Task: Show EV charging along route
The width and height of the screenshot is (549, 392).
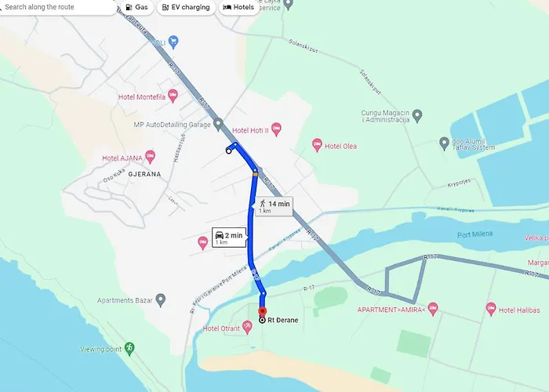Action: [x=187, y=7]
